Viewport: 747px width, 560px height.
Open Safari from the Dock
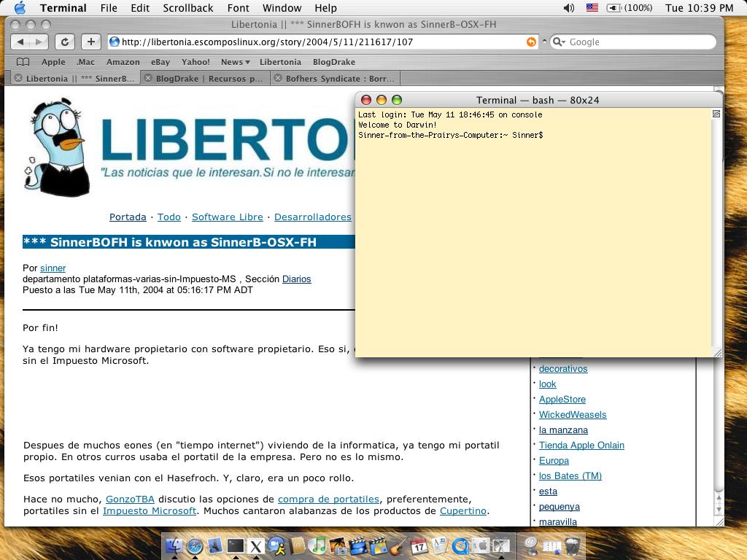pyautogui.click(x=195, y=545)
